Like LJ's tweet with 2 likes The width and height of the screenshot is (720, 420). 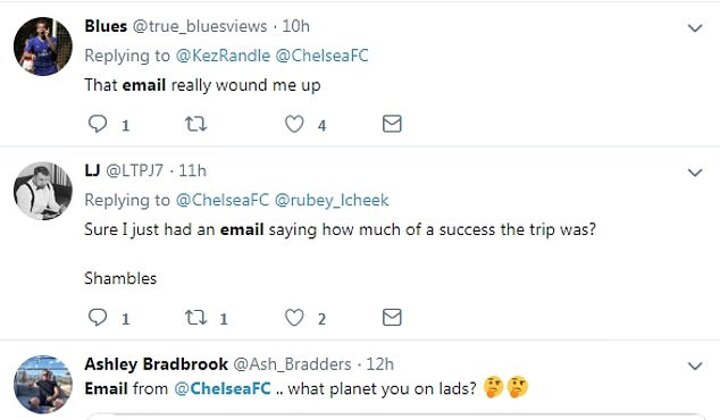point(294,318)
